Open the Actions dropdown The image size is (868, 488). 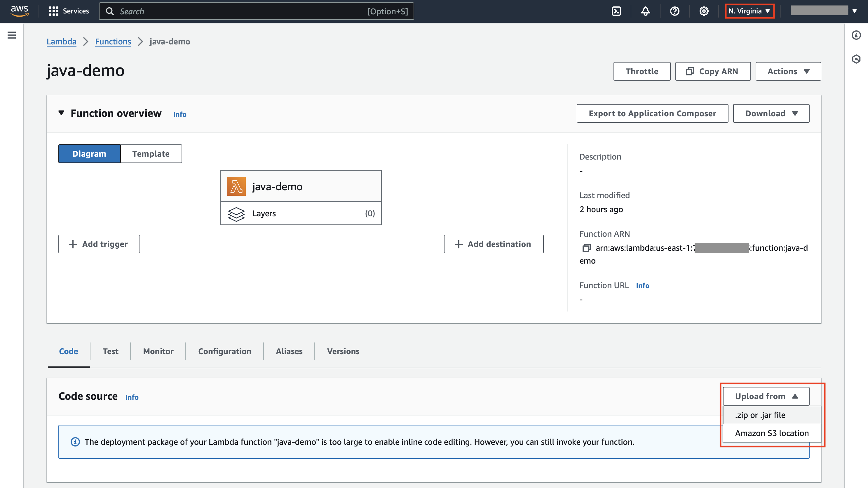coord(788,71)
